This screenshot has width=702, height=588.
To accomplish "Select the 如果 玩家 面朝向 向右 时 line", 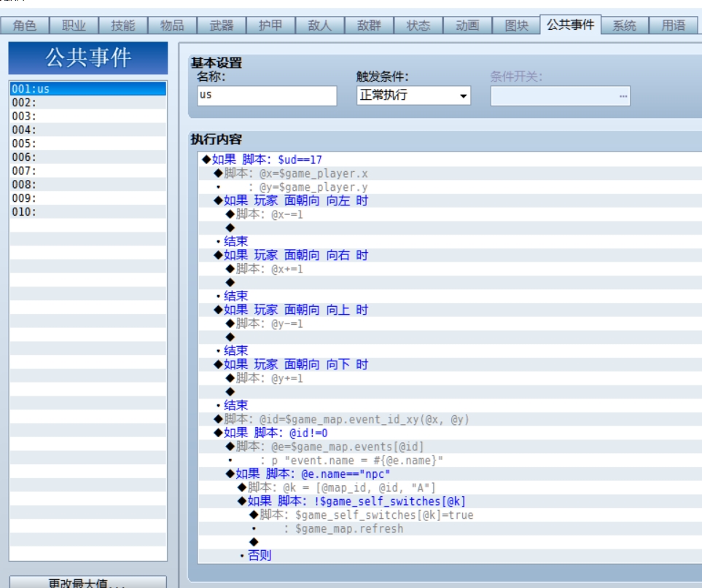I will coord(450,255).
